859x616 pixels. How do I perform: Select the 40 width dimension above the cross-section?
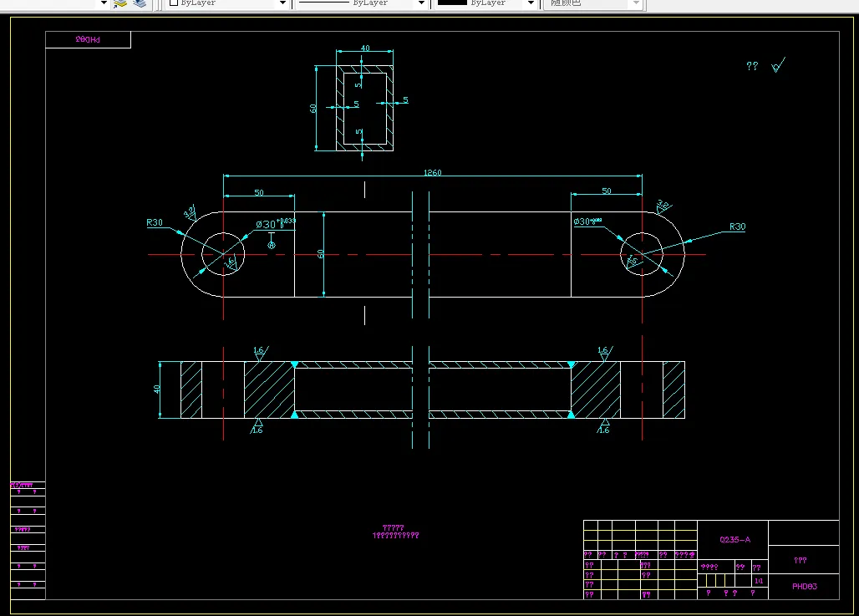point(365,48)
